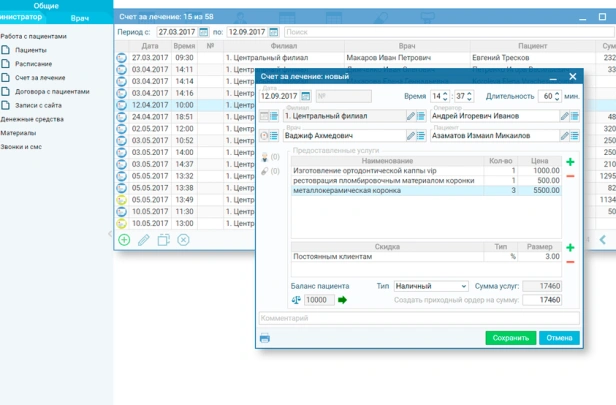The width and height of the screenshot is (616, 405).
Task: Open the list picker for the Пациент field
Action: pyautogui.click(x=575, y=136)
